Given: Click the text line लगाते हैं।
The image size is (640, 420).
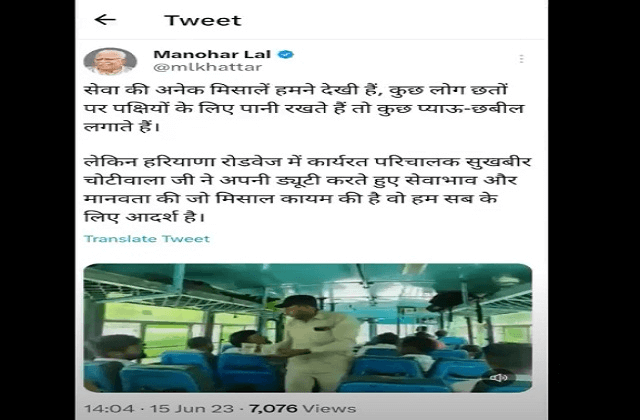Looking at the screenshot, I should coord(121,127).
